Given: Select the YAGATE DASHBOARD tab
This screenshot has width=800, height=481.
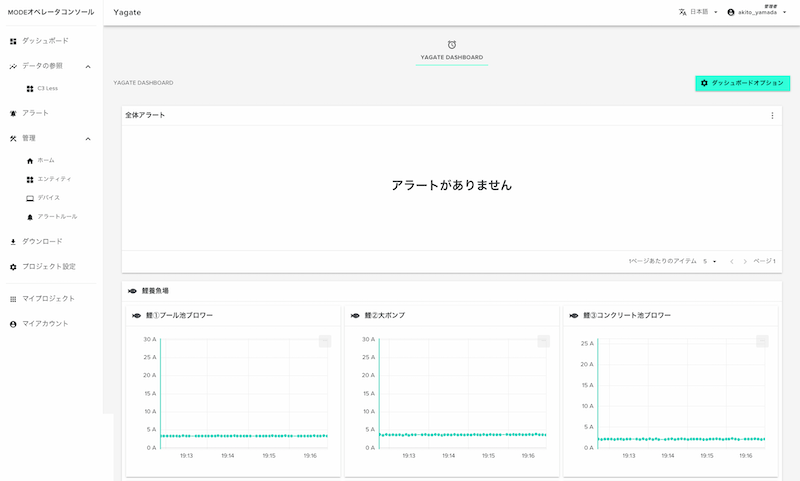Looking at the screenshot, I should click(451, 58).
